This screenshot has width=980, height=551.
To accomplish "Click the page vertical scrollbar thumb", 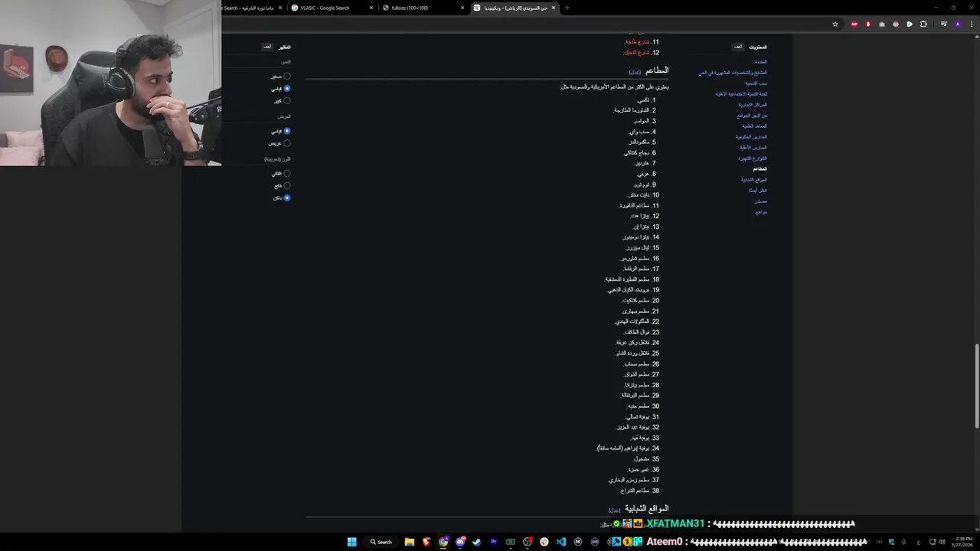I will 976,386.
